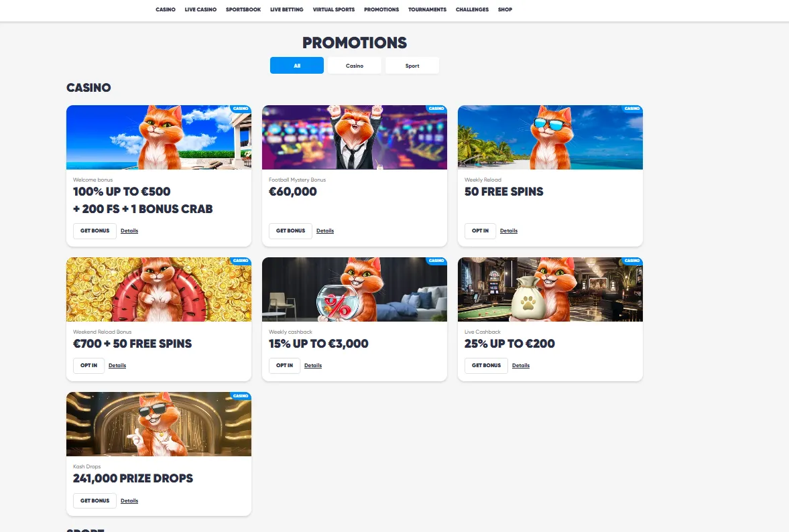Go to Sportsbook in top navigation
The height and width of the screenshot is (532, 789).
click(243, 9)
